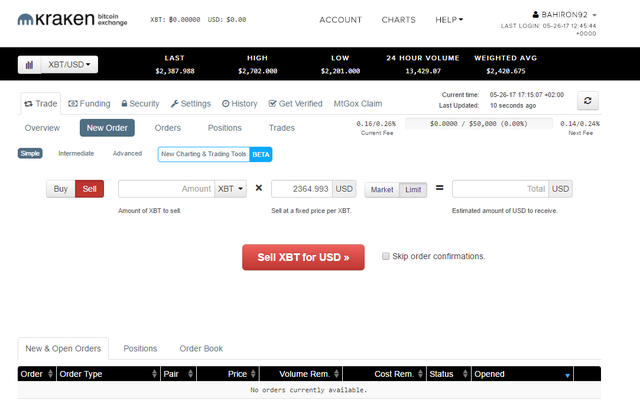Select the Sell toggle
Screen dimensions: 640x410
click(x=89, y=189)
